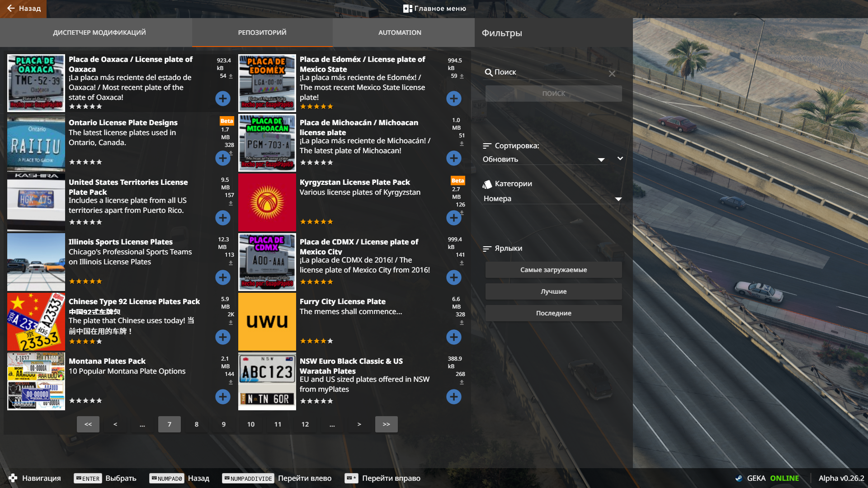
Task: Toggle sort direction chevron
Action: pyautogui.click(x=620, y=159)
